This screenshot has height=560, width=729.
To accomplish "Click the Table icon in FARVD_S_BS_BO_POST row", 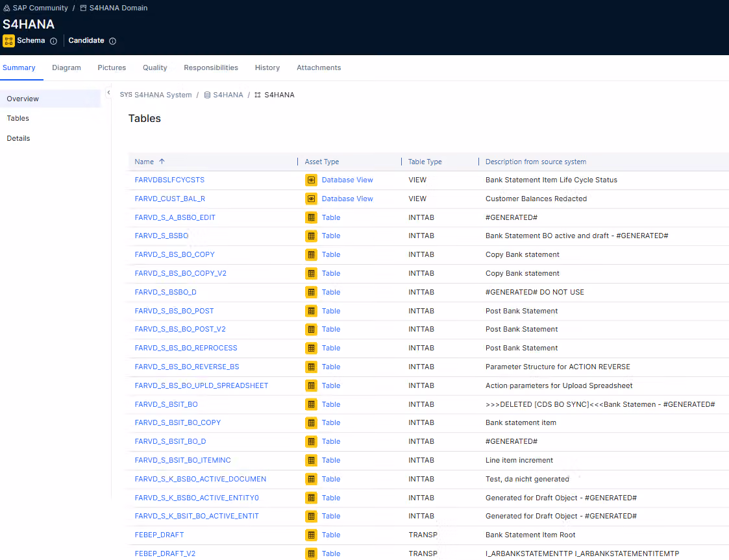I will pos(311,311).
